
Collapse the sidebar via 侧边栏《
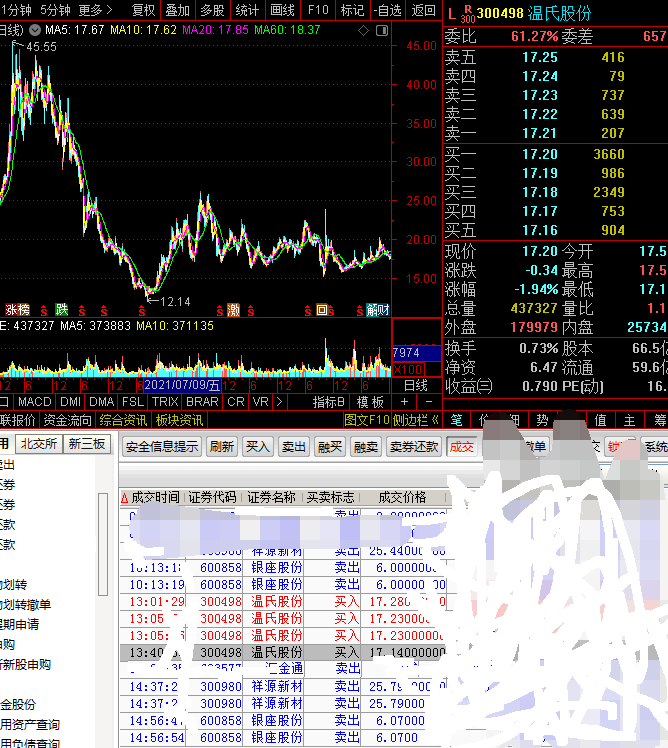(x=415, y=420)
